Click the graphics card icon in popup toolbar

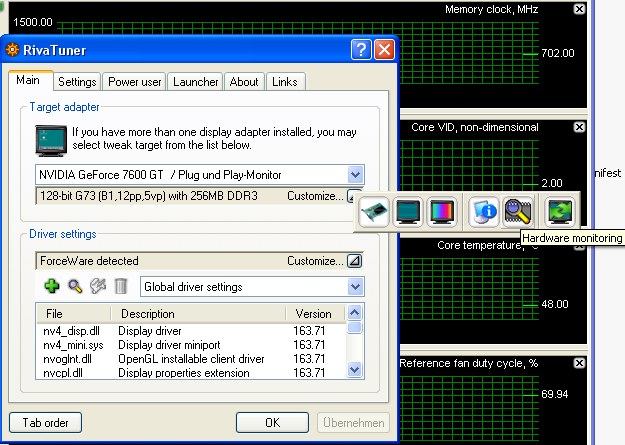point(374,211)
